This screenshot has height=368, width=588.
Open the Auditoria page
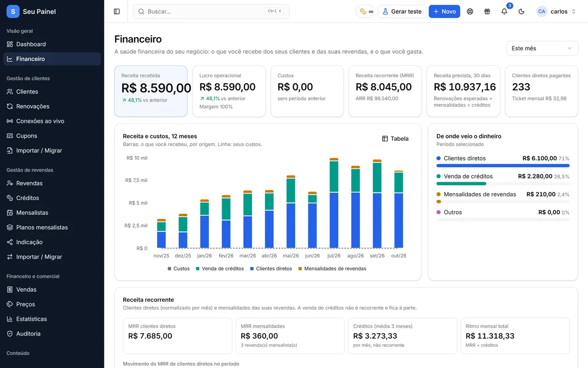(x=52, y=333)
